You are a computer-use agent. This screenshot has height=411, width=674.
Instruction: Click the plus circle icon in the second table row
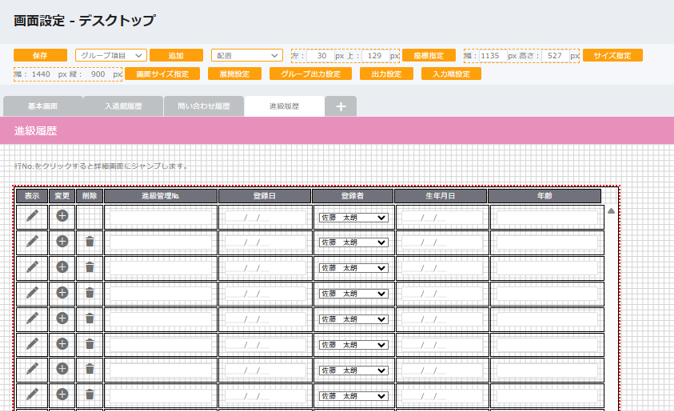pyautogui.click(x=62, y=241)
